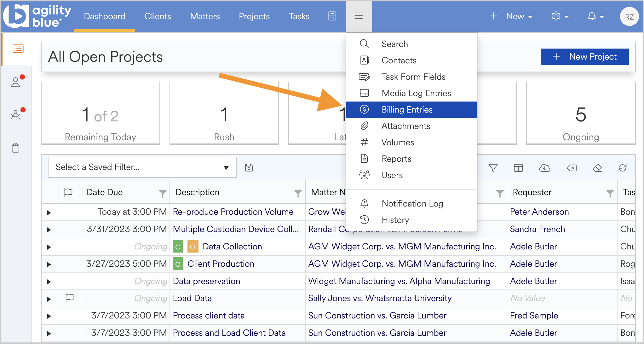Choose Volumes from the menu
Viewport: 644px width, 344px height.
(411, 142)
